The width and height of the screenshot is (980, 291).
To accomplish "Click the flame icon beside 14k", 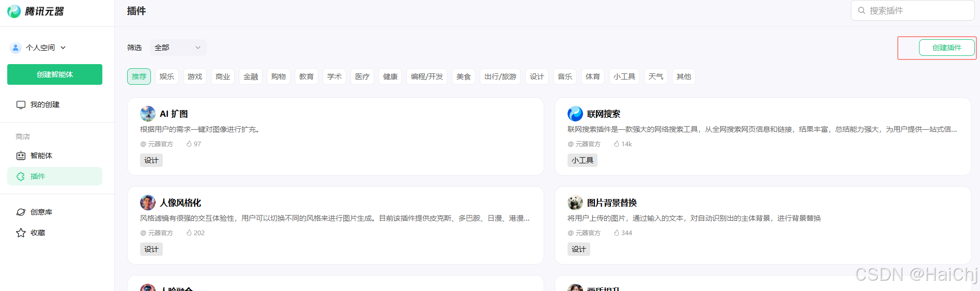I will click(617, 144).
